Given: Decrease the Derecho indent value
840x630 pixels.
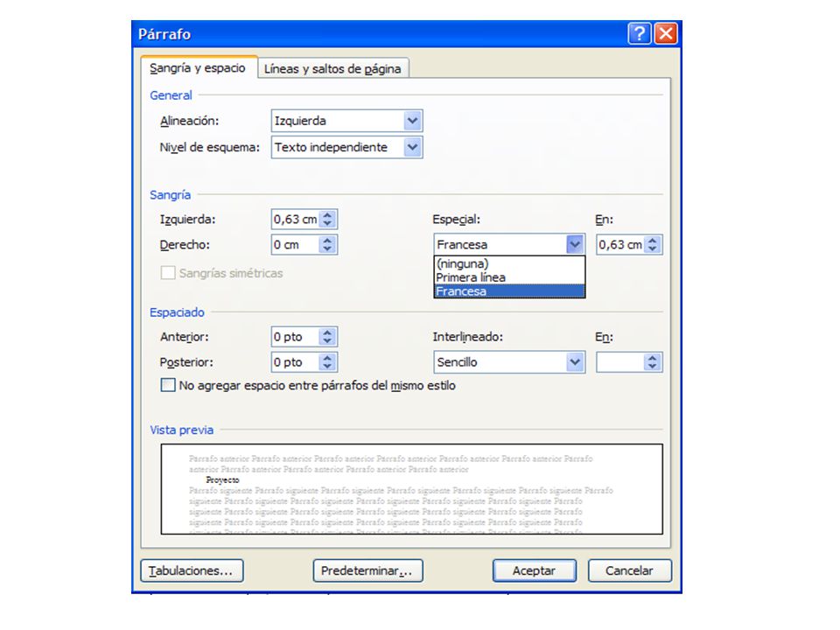Looking at the screenshot, I should point(328,249).
